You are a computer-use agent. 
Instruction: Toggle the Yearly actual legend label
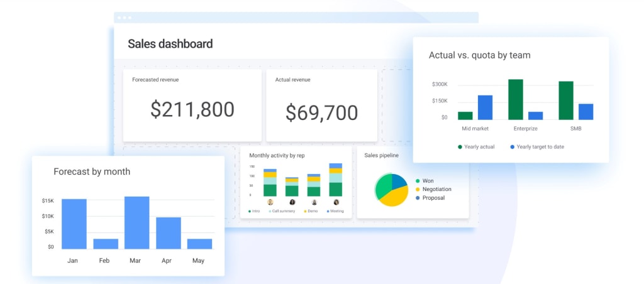479,146
